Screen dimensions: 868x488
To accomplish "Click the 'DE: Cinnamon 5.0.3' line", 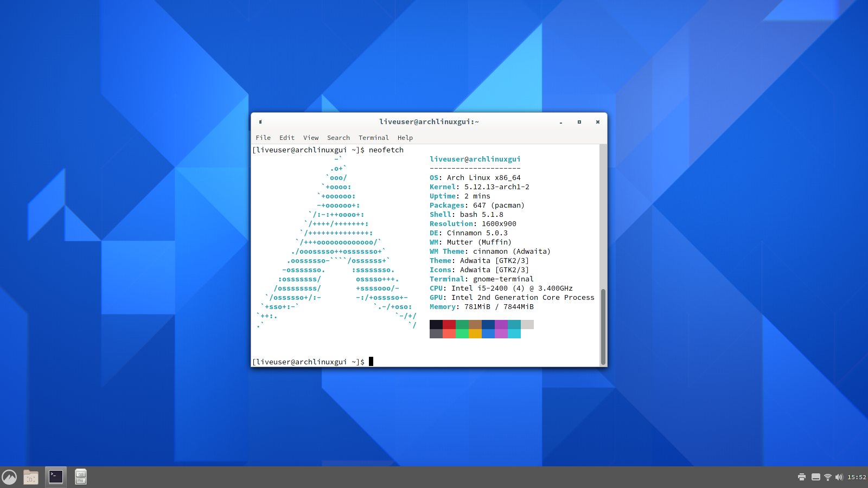I will pyautogui.click(x=469, y=233).
